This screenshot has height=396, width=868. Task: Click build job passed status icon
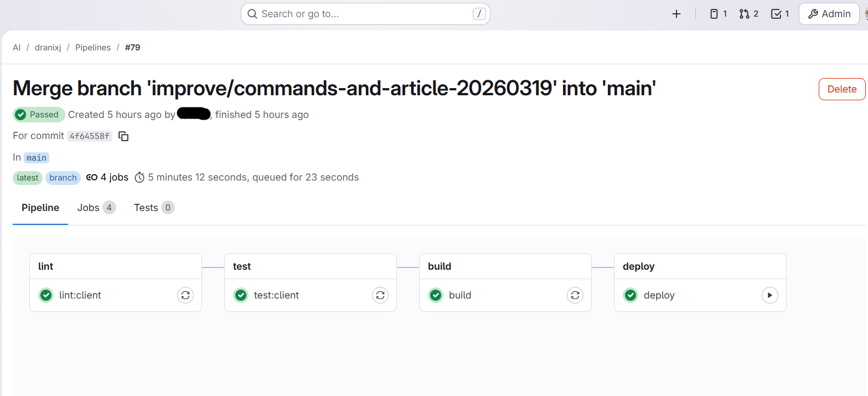436,295
